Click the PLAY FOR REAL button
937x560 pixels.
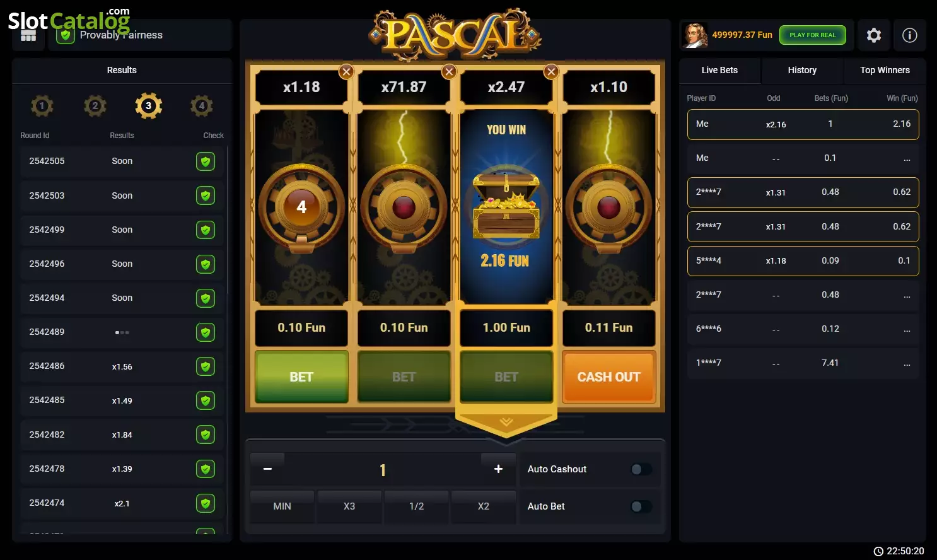813,35
